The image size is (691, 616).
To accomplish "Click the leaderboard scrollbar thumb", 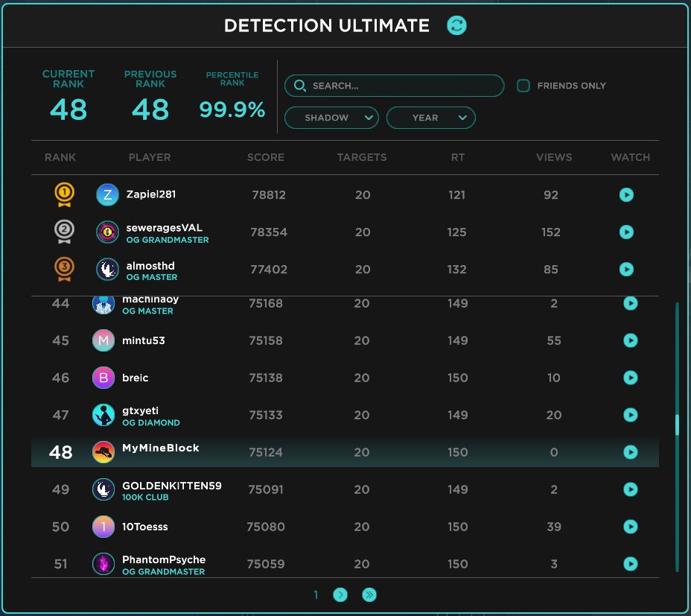I will tap(677, 425).
